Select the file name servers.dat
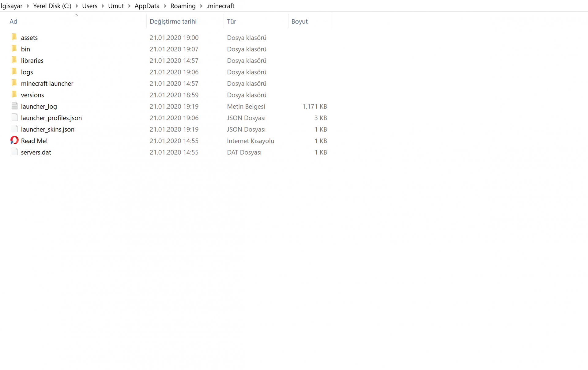588x370 pixels. (36, 152)
